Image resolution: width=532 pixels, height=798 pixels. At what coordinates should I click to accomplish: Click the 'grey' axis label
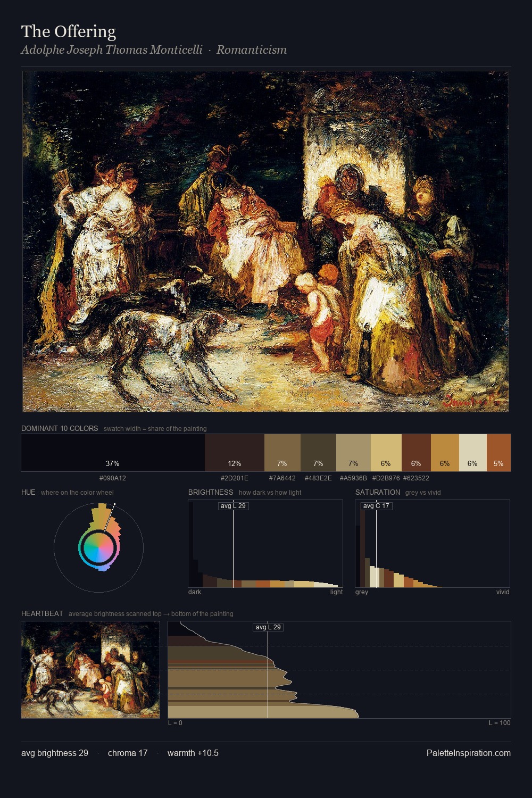pyautogui.click(x=362, y=592)
